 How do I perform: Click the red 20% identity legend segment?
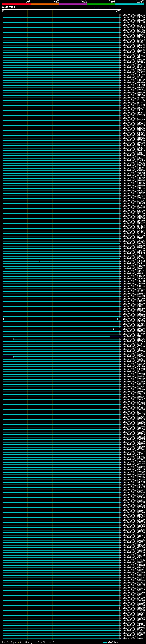coord(16,4)
